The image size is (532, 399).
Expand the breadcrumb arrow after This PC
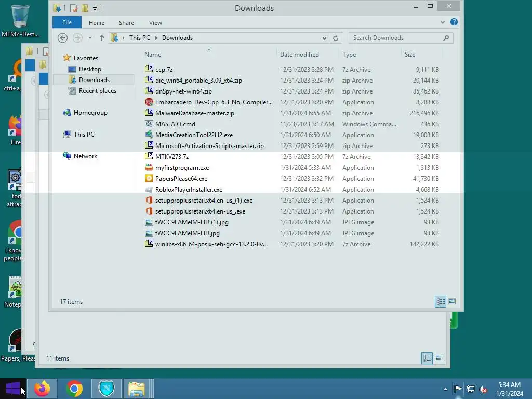click(x=156, y=38)
